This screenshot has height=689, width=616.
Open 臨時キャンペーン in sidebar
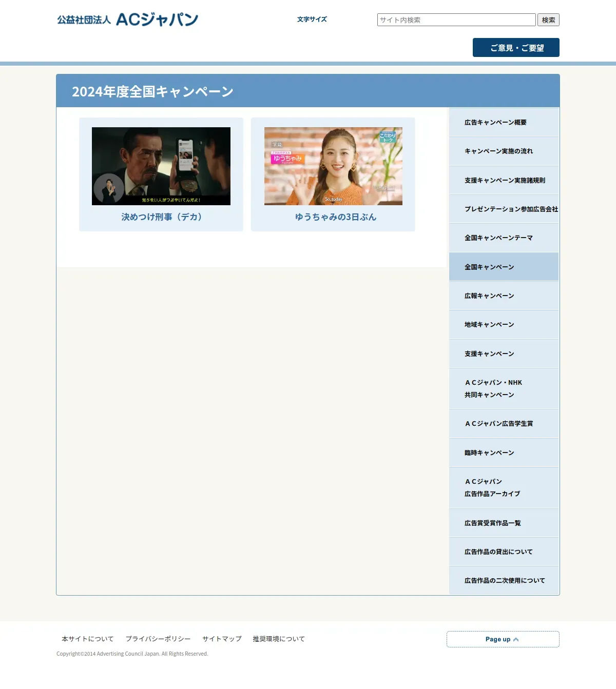click(504, 452)
